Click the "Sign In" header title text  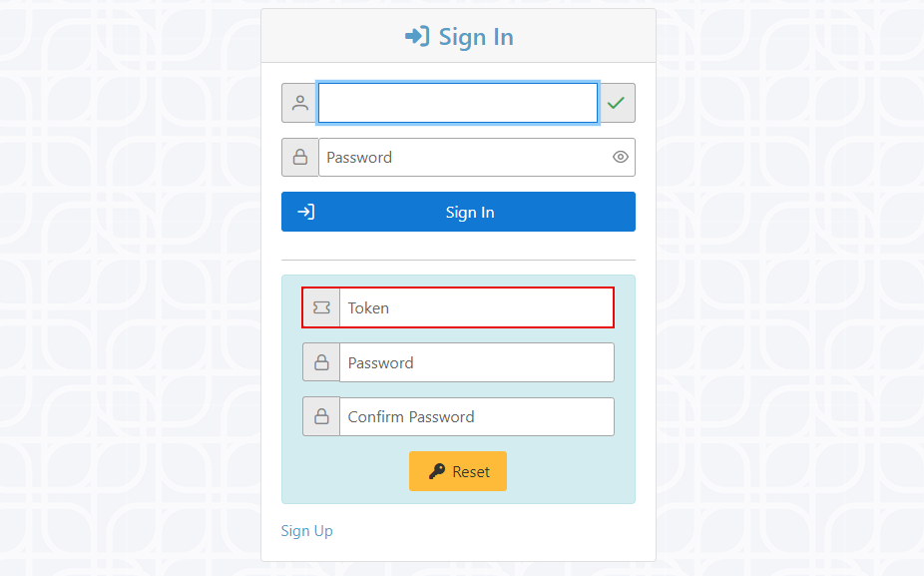point(476,37)
